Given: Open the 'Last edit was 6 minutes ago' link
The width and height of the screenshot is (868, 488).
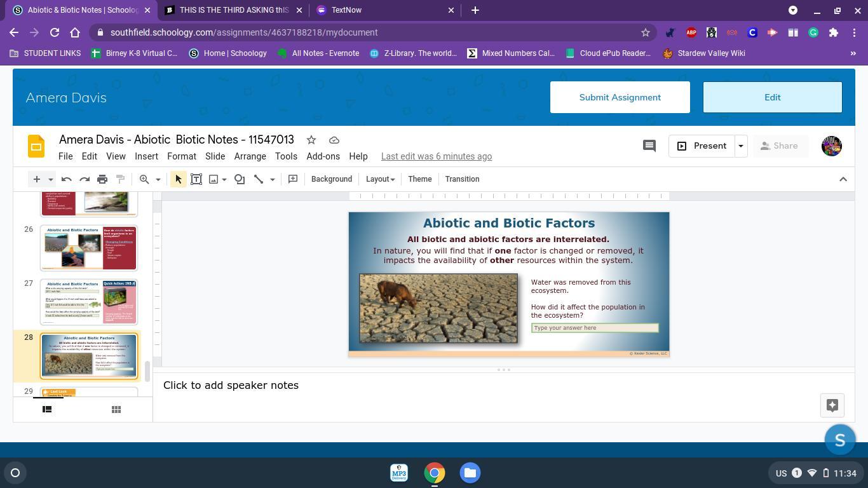Looking at the screenshot, I should click(437, 156).
